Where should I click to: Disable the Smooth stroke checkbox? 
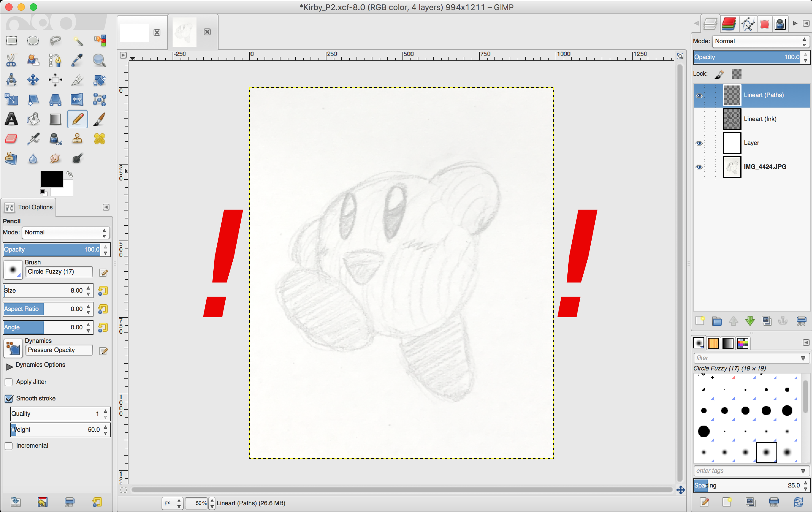(x=9, y=399)
